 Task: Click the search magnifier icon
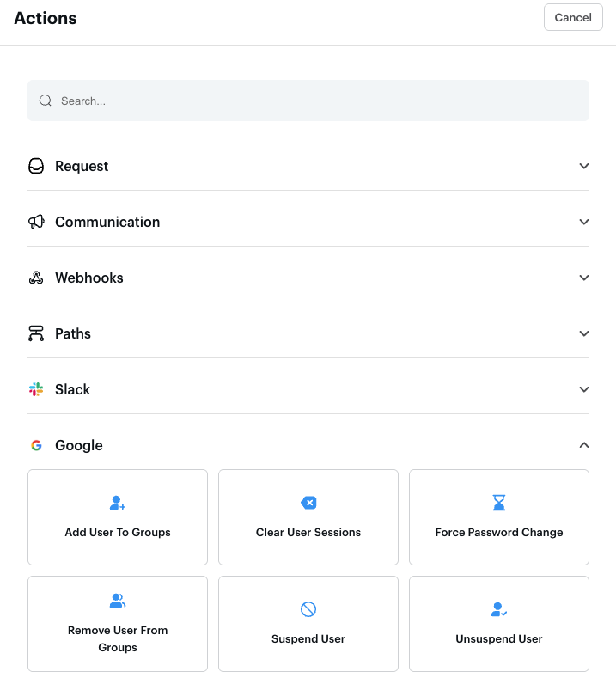(46, 101)
